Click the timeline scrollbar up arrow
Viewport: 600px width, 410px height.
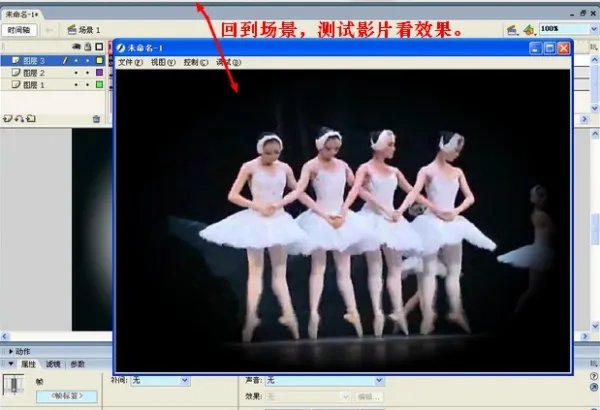click(594, 60)
